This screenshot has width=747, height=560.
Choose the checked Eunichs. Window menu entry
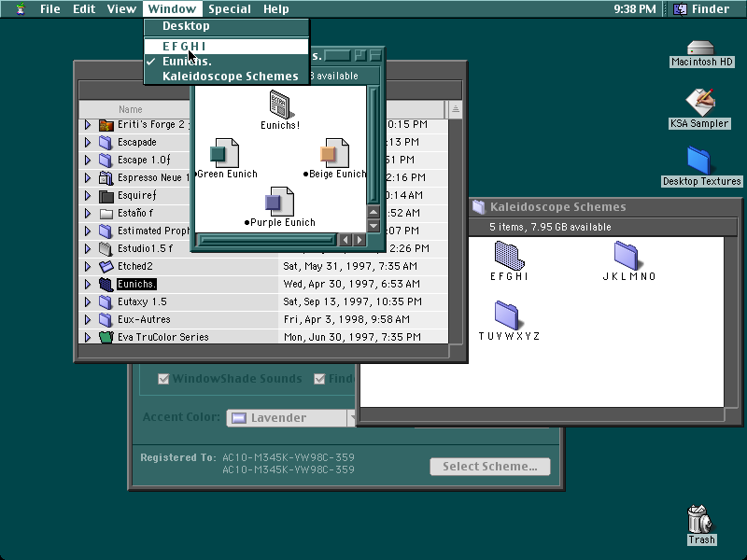tap(227, 62)
